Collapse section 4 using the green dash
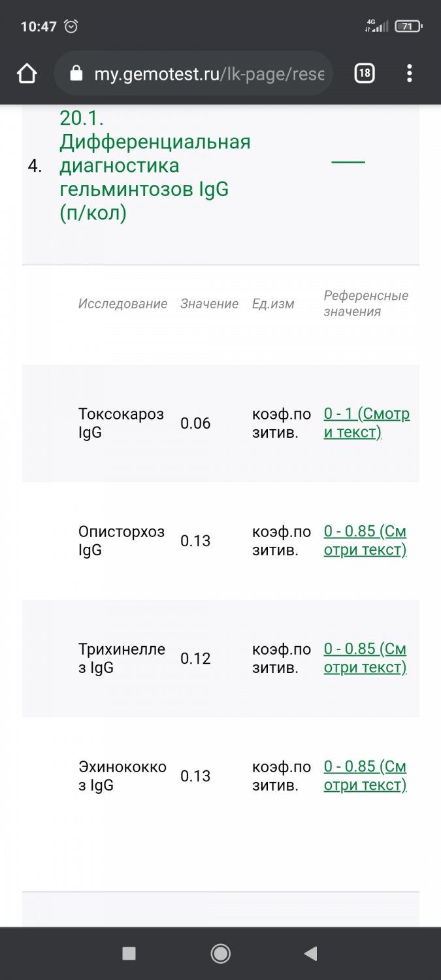 [x=348, y=161]
